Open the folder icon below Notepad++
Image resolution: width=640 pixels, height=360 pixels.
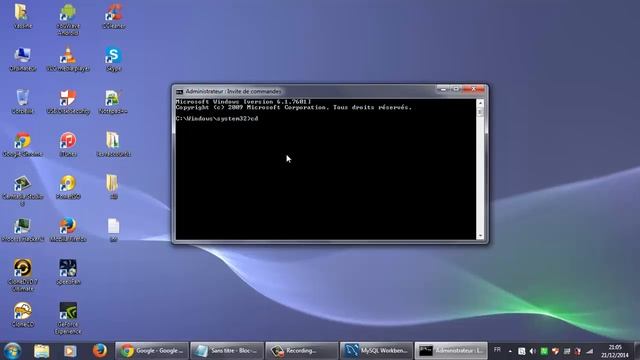pyautogui.click(x=113, y=144)
